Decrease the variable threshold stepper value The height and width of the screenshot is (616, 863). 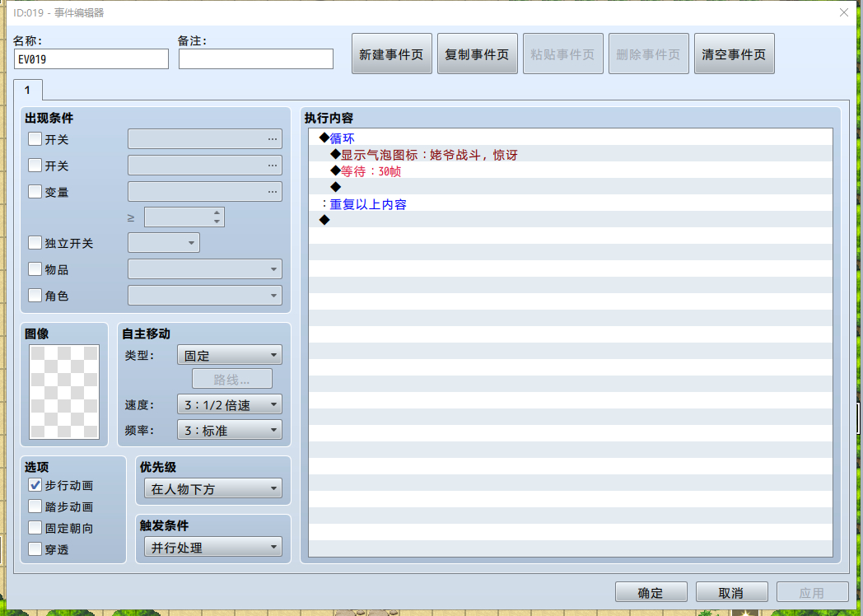pos(217,222)
